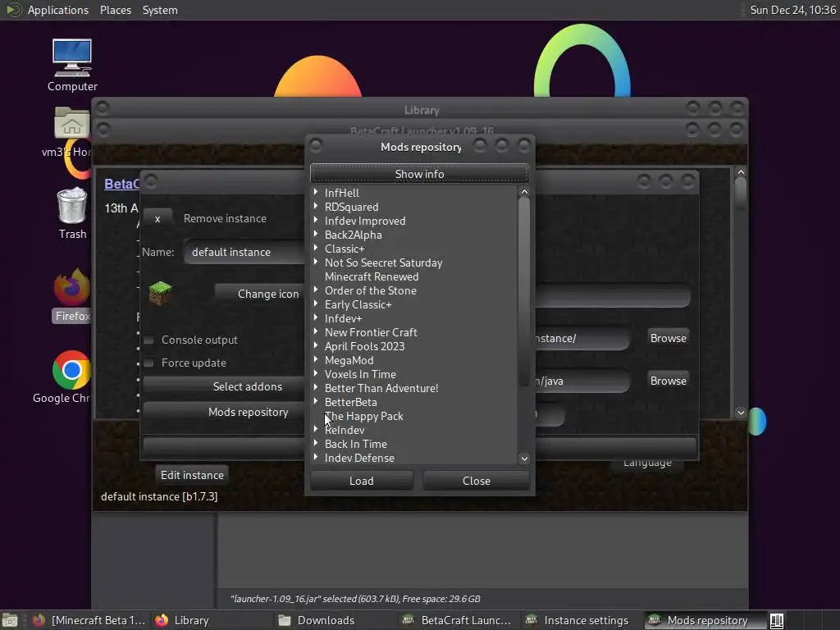Viewport: 840px width, 630px height.
Task: Open the Places menu
Action: (115, 10)
